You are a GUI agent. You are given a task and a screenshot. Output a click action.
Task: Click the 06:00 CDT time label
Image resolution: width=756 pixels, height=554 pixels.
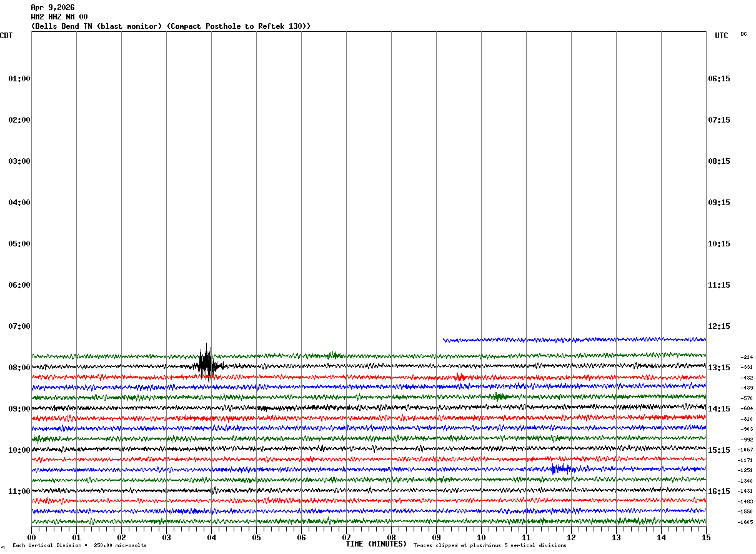tap(19, 285)
